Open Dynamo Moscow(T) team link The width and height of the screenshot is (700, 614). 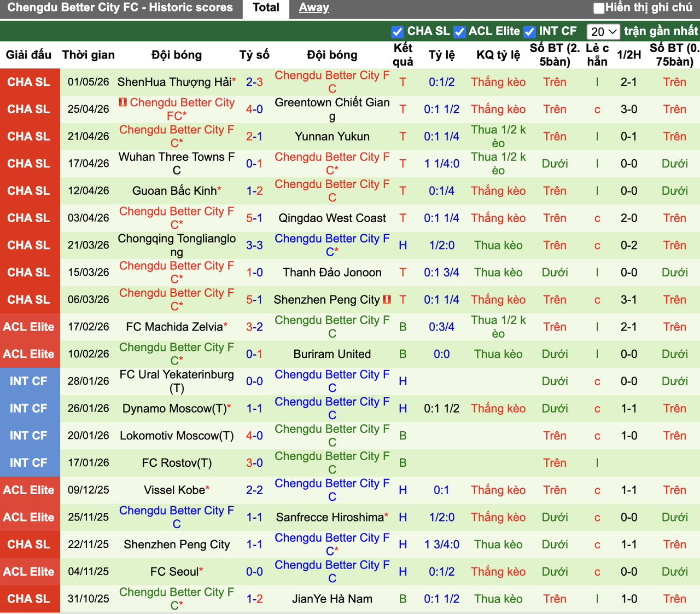click(x=174, y=408)
